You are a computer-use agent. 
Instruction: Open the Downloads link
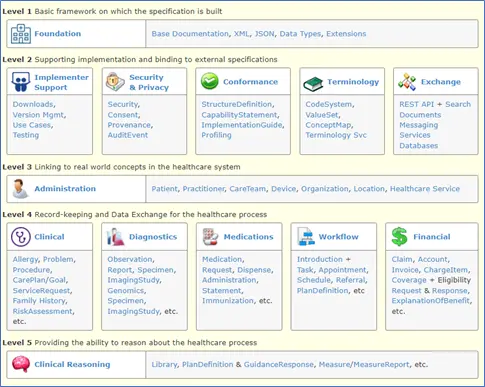33,104
